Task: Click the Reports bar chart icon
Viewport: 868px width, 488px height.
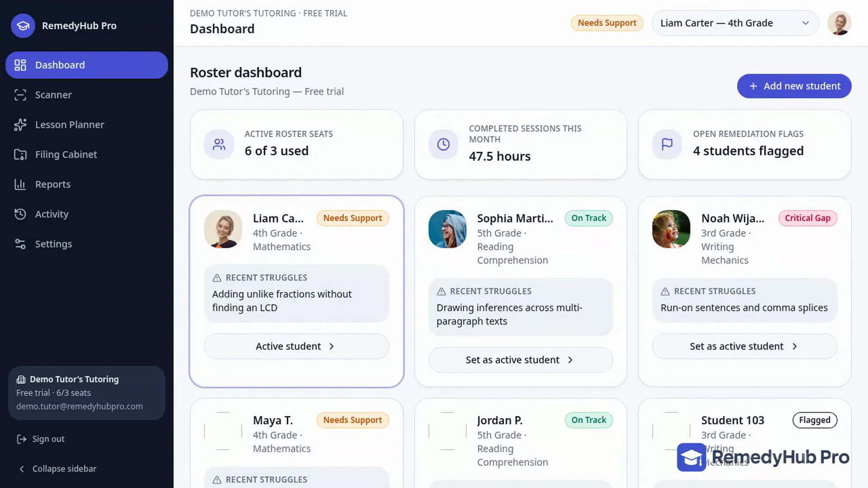Action: click(20, 184)
